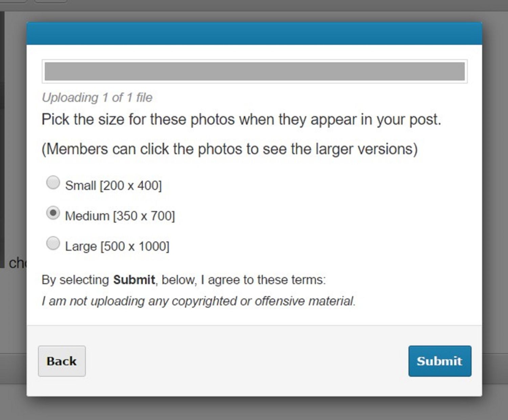Click the Submit button
The height and width of the screenshot is (420, 508).
(x=440, y=361)
